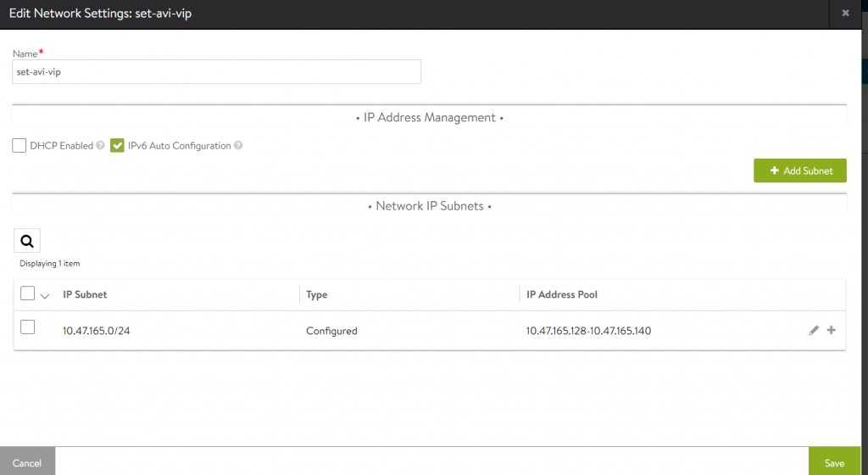Enable the DHCP Enabled checkbox
The height and width of the screenshot is (475, 868).
coord(19,146)
